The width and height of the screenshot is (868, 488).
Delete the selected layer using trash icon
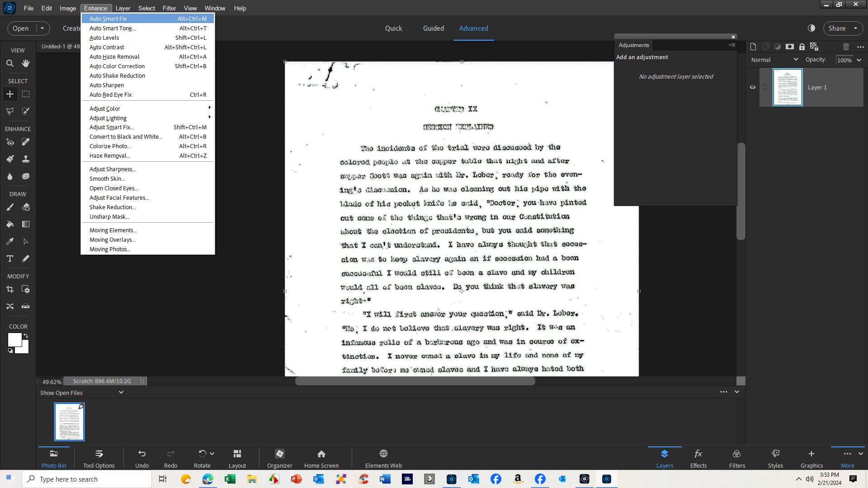pyautogui.click(x=846, y=46)
